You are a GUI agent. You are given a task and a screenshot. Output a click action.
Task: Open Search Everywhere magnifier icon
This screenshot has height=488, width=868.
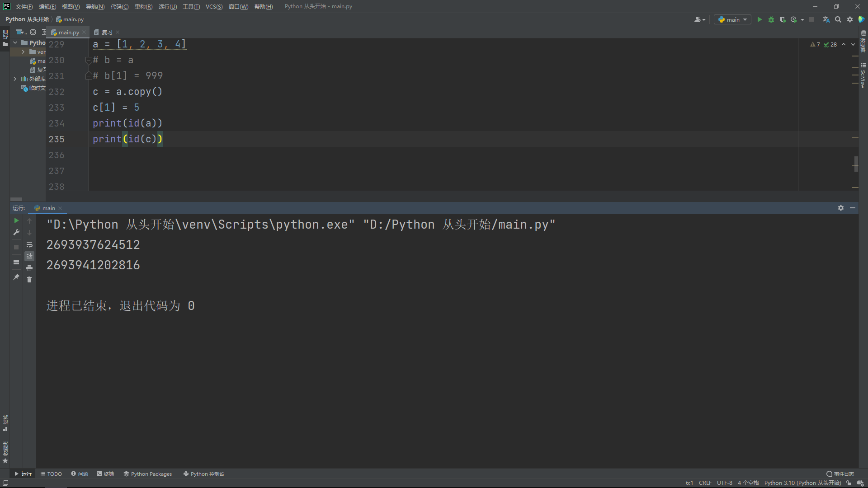tap(838, 19)
